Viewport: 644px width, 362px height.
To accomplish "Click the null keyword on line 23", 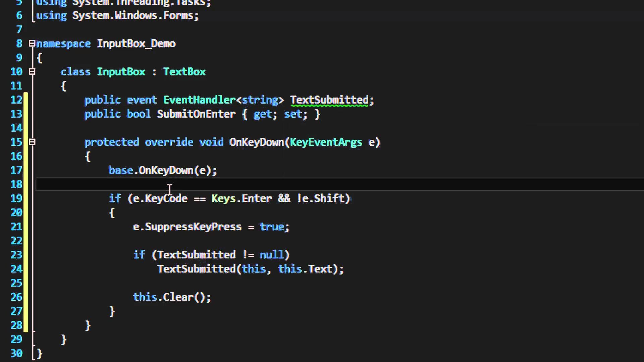I will (272, 255).
